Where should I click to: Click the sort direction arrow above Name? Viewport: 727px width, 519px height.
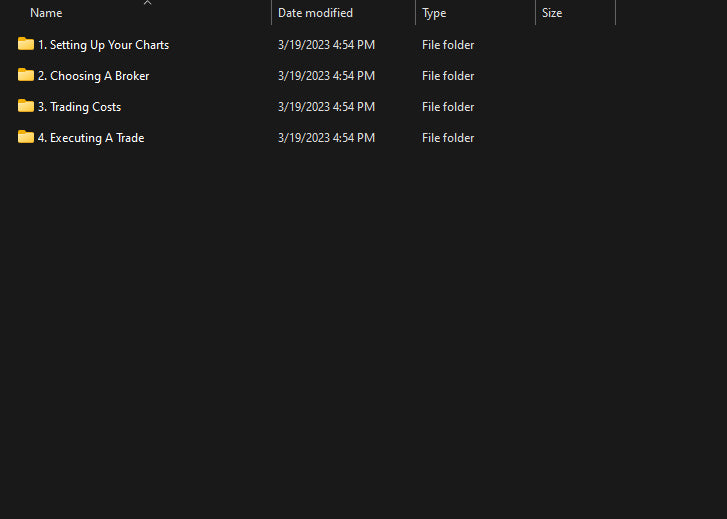(x=147, y=3)
